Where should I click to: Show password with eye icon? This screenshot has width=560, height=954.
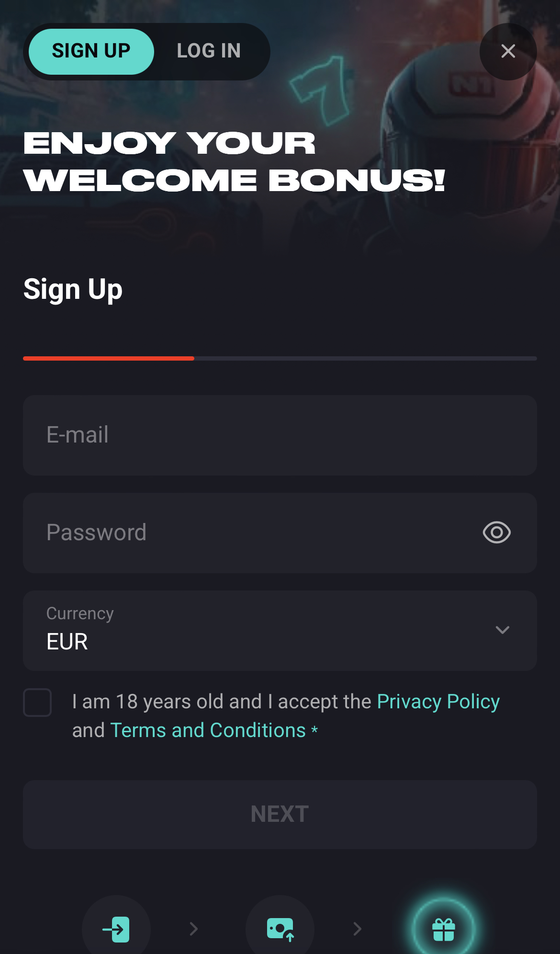(x=496, y=533)
